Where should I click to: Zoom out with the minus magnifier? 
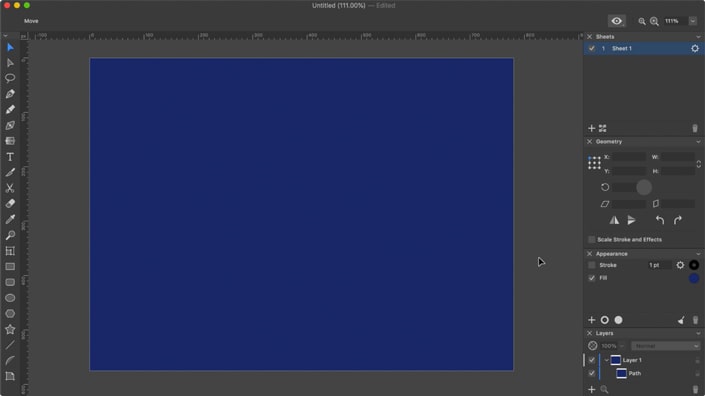(x=642, y=21)
